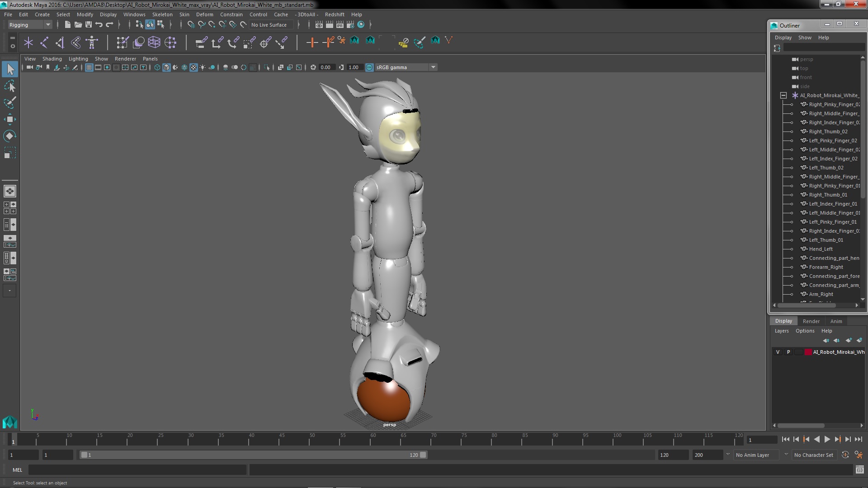Toggle wireframe shading in viewport
Image resolution: width=868 pixels, height=488 pixels.
click(157, 67)
